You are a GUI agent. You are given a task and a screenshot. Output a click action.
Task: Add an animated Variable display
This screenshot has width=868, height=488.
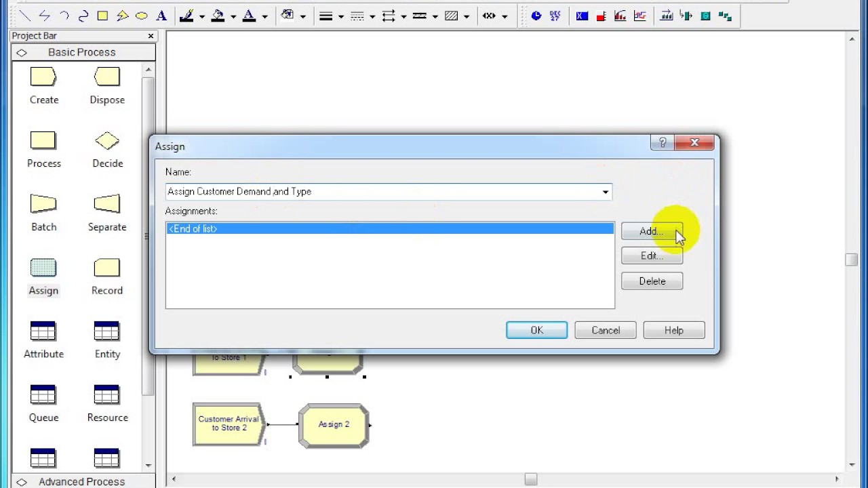[x=582, y=16]
